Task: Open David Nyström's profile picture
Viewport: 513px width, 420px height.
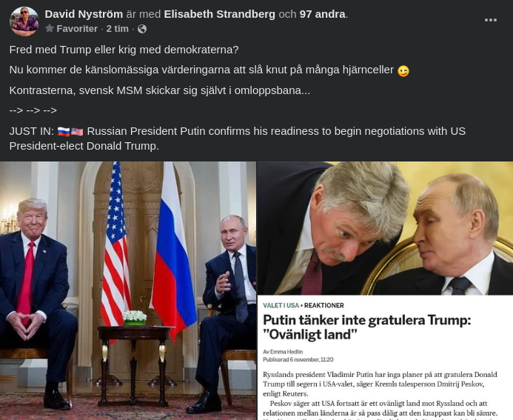Action: (24, 21)
